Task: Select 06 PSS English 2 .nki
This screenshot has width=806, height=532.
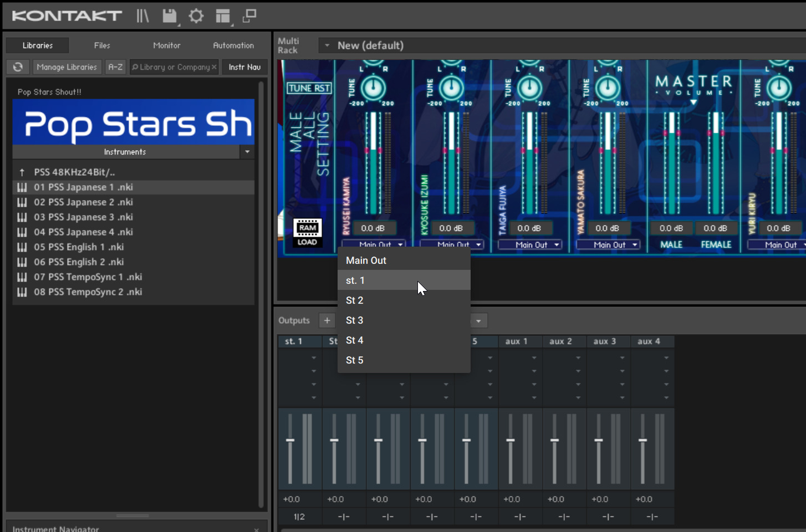Action: pyautogui.click(x=134, y=262)
